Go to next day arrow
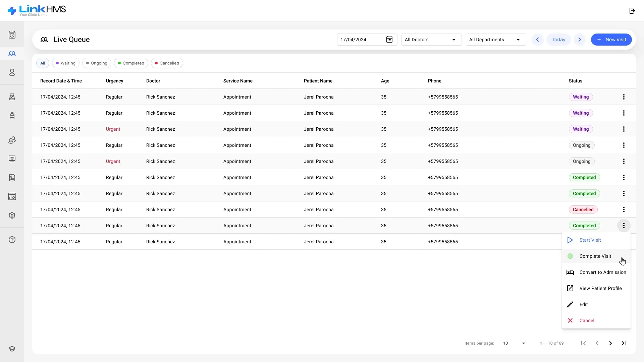The image size is (644, 362). point(580,40)
